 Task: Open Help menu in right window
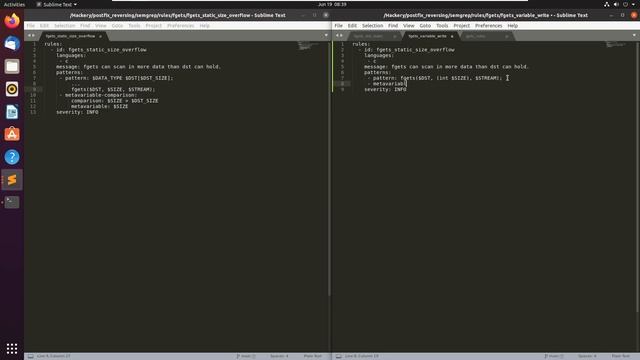[512, 26]
